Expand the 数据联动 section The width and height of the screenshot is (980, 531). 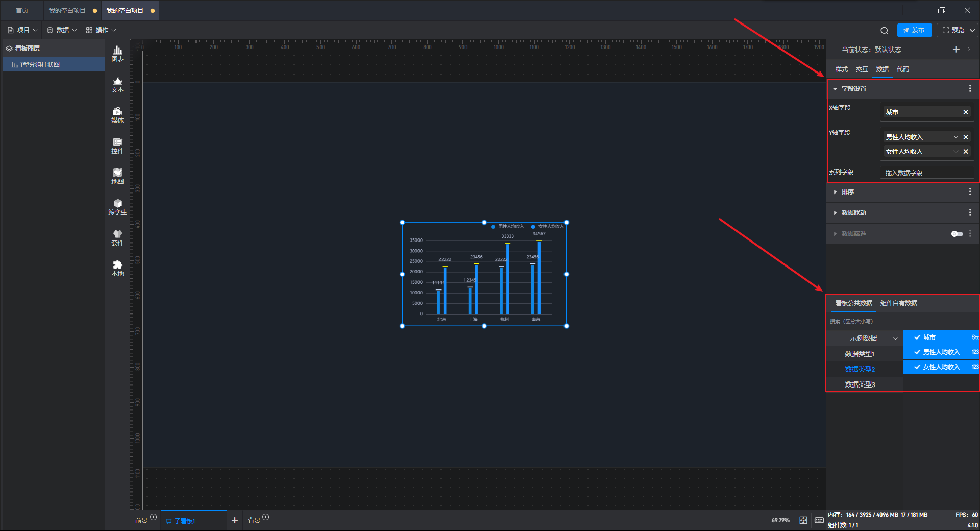click(x=835, y=213)
